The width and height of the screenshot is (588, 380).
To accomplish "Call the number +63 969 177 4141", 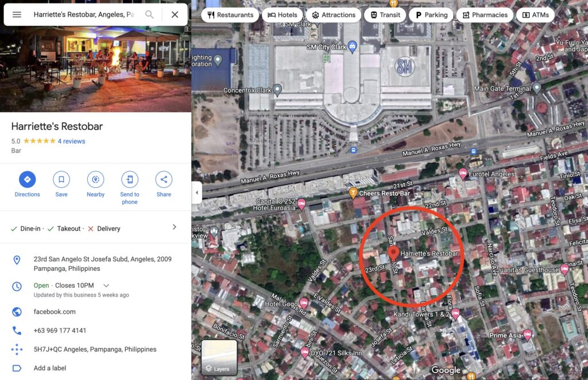I will 60,331.
